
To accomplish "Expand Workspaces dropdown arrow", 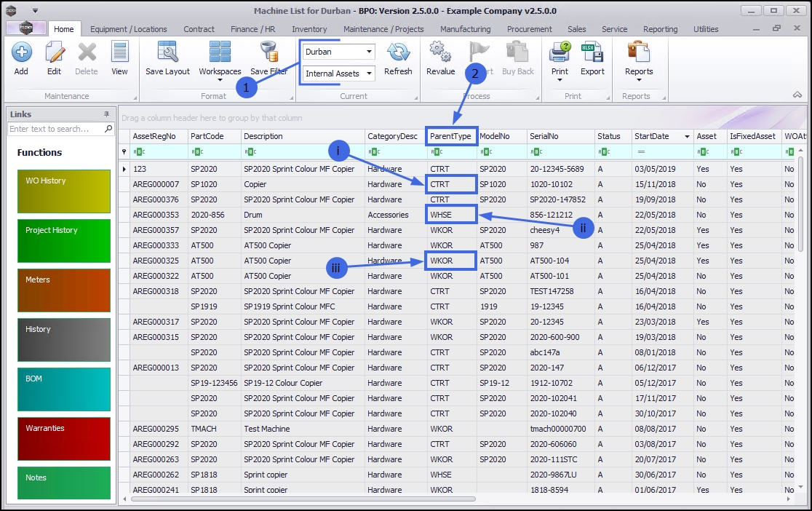I will [220, 80].
